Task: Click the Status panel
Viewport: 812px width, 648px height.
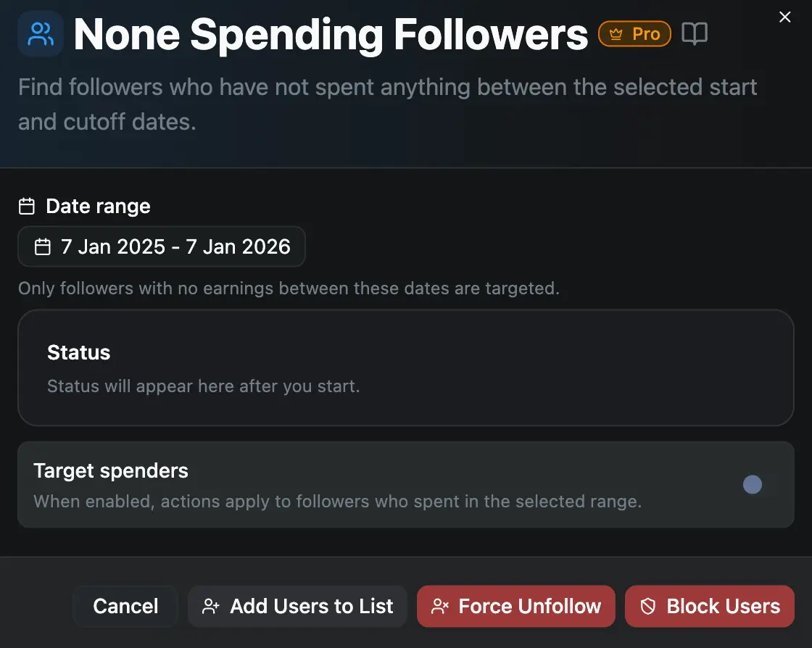Action: 406,367
